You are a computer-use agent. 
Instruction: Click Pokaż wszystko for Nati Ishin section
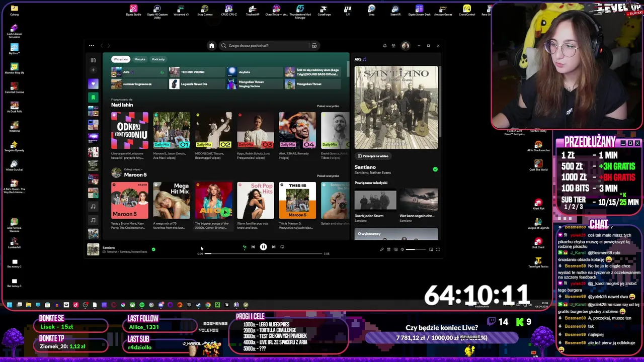pyautogui.click(x=328, y=106)
